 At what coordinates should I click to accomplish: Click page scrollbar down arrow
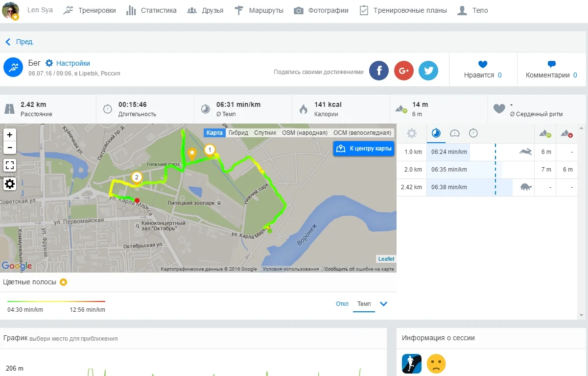[581, 315]
